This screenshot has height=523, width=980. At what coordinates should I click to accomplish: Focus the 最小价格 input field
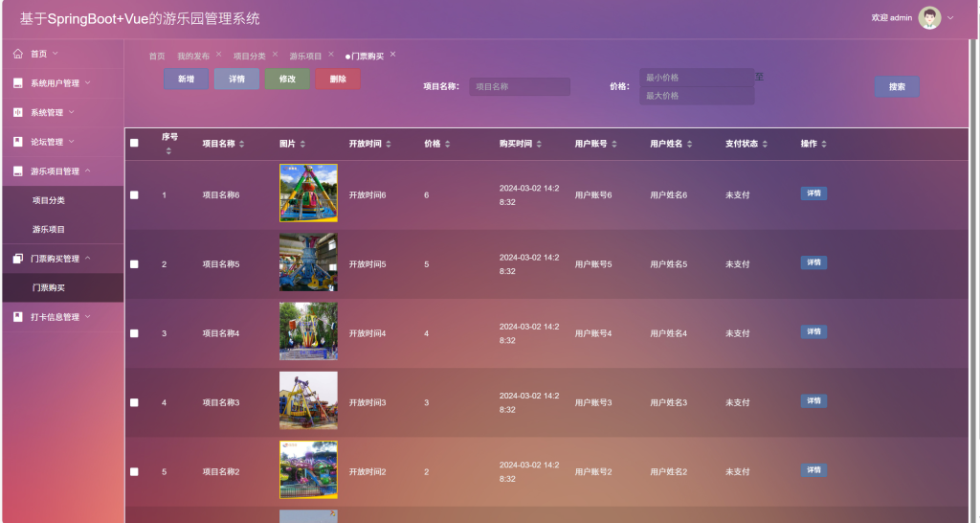click(x=697, y=78)
